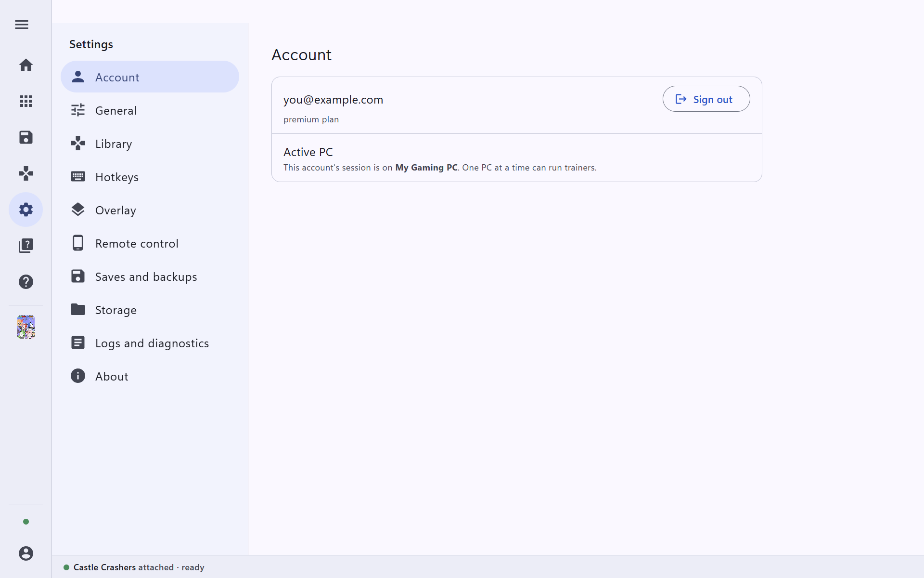
Task: Click the premium plan label
Action: point(311,119)
